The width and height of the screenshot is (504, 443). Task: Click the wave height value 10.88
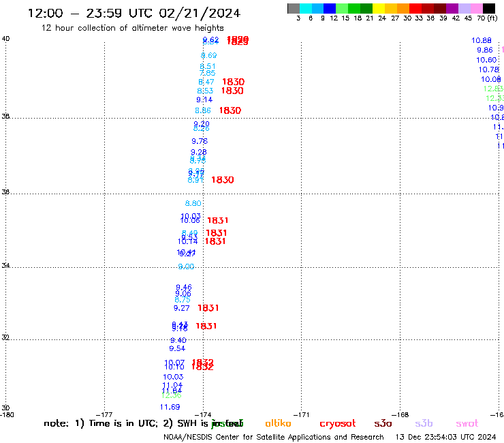click(x=482, y=40)
